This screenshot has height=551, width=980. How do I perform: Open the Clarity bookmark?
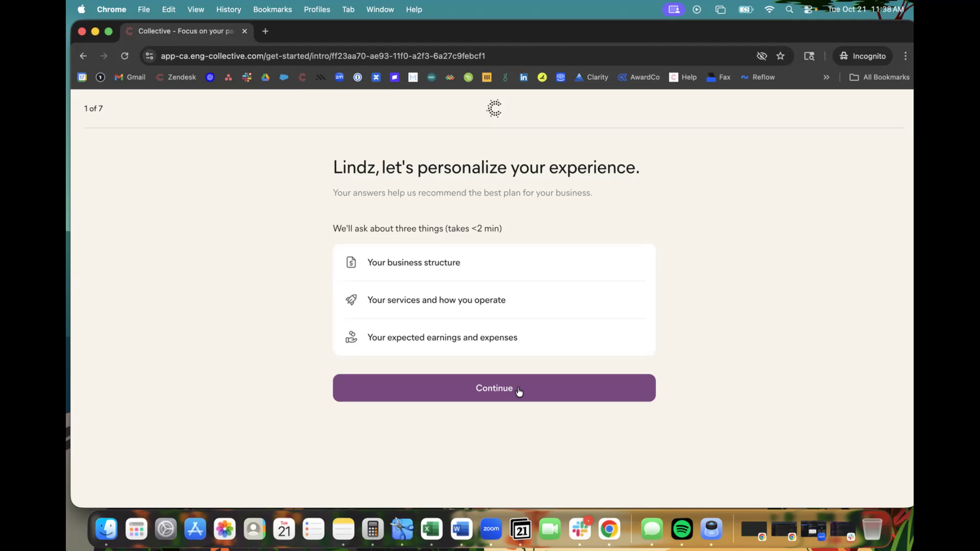pyautogui.click(x=592, y=77)
